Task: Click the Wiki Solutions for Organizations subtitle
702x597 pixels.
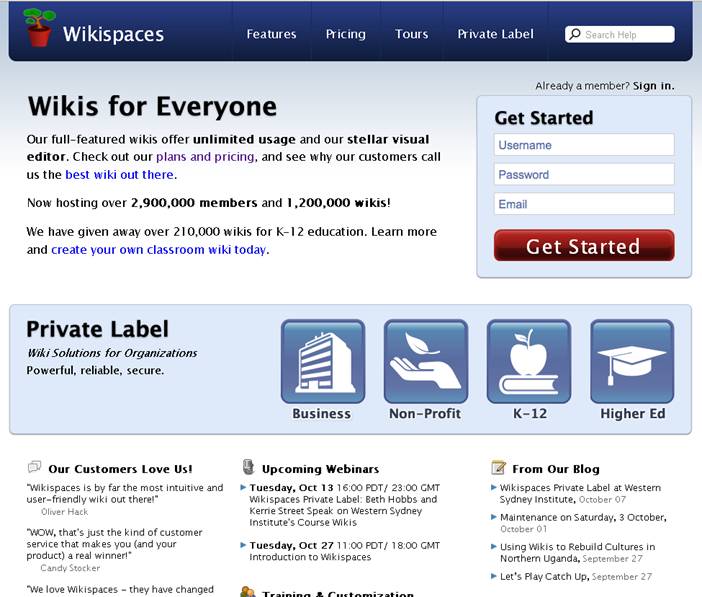Action: (112, 353)
